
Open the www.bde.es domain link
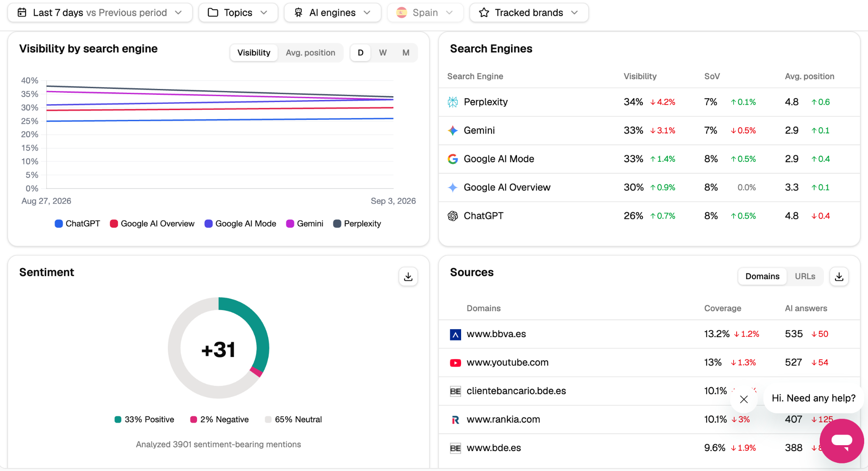click(x=494, y=448)
